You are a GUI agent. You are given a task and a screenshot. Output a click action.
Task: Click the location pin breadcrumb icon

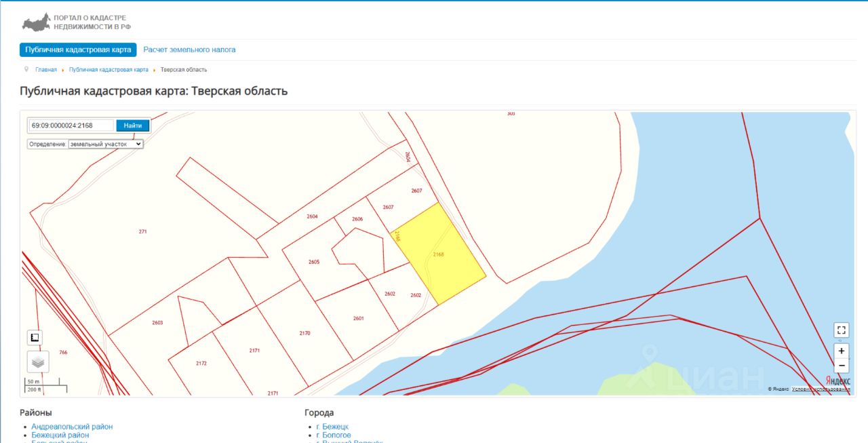pos(26,69)
